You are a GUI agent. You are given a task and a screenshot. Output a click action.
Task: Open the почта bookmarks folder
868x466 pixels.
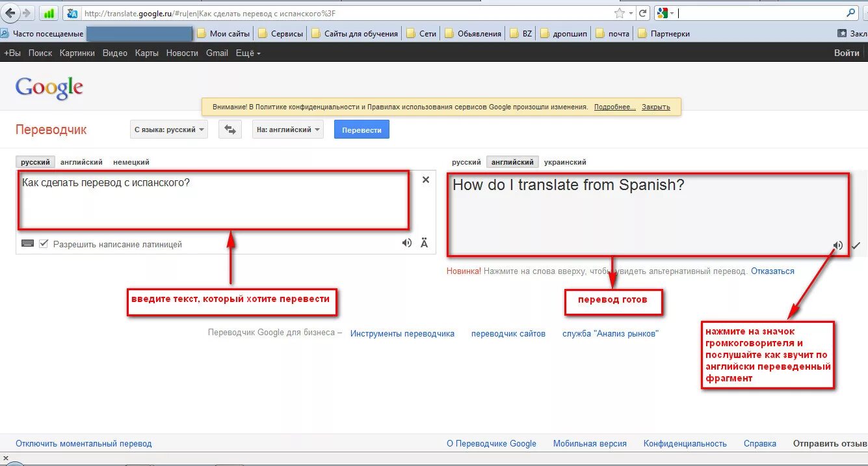point(612,33)
